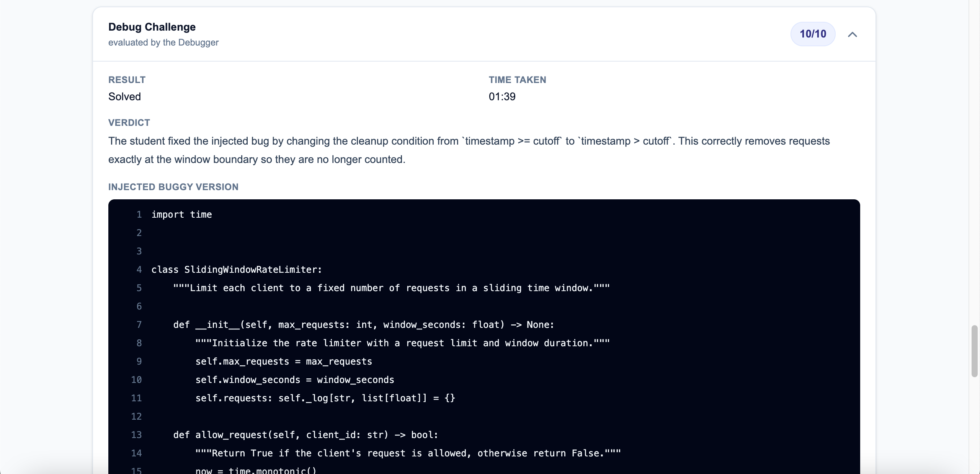Click line number 7 in code gutter
Screen dimensions: 980x474
139,325
